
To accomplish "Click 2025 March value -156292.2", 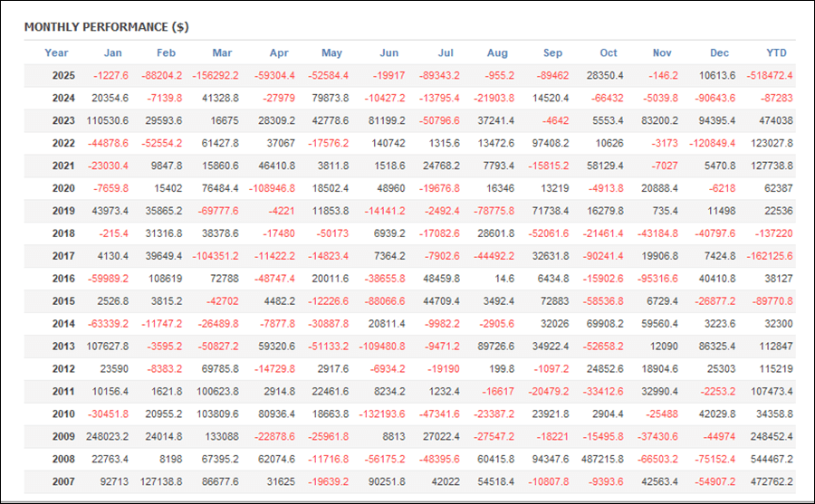I will pos(217,76).
